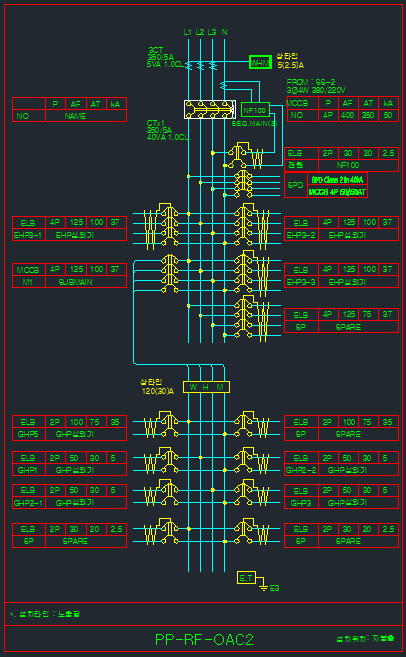Click the M1 circuit number cell

(29, 282)
